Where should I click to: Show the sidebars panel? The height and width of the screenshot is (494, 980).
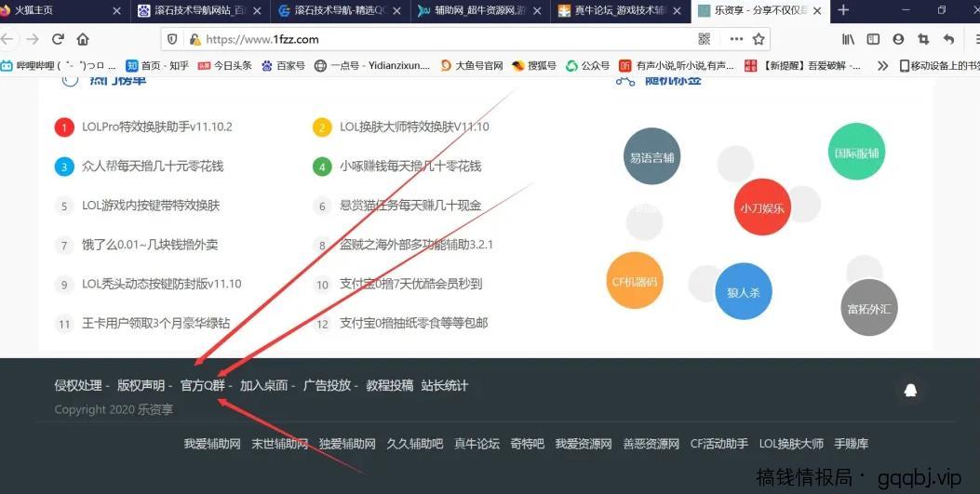pyautogui.click(x=873, y=39)
